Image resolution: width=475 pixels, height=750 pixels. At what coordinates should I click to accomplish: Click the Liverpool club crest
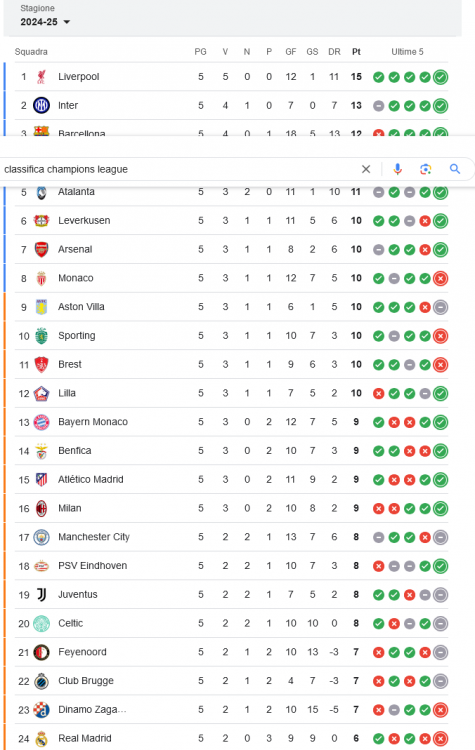point(42,77)
